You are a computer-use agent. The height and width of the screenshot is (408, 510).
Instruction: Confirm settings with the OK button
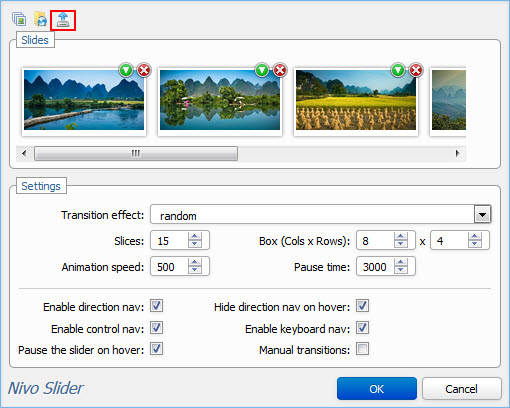pyautogui.click(x=377, y=389)
